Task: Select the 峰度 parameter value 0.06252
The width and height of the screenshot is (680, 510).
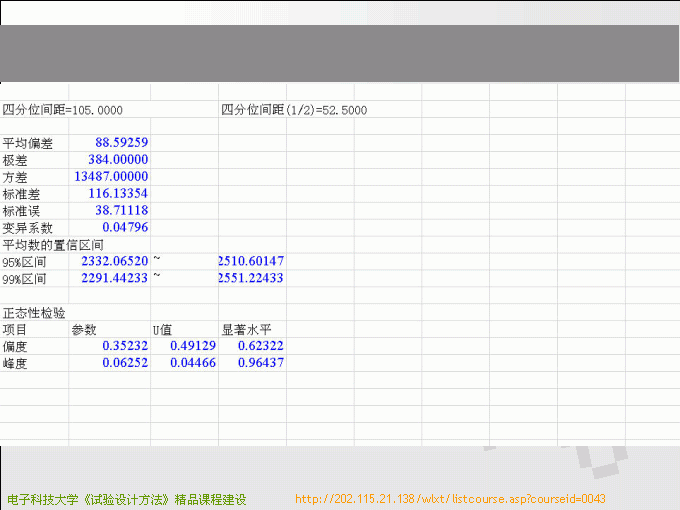Action: tap(125, 363)
